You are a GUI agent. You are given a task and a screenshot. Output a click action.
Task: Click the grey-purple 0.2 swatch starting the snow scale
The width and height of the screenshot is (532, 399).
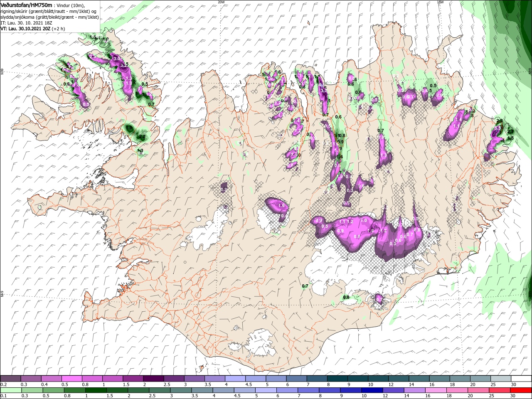10,379
